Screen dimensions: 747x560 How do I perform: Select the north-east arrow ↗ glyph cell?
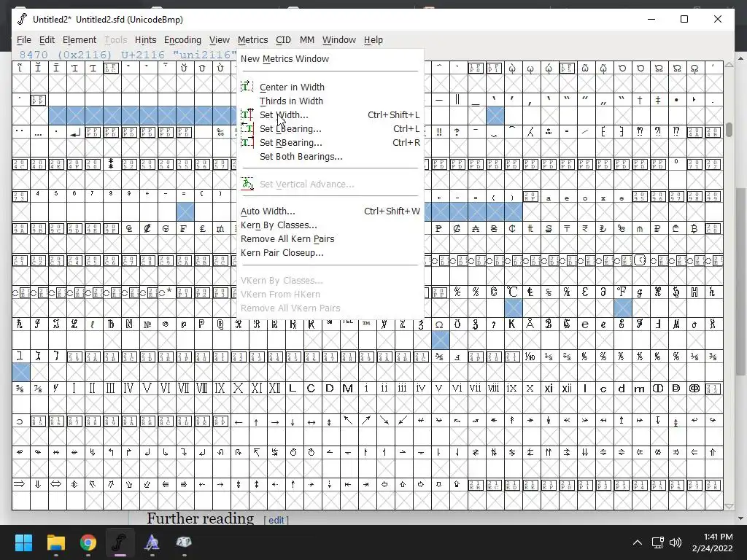coord(366,421)
